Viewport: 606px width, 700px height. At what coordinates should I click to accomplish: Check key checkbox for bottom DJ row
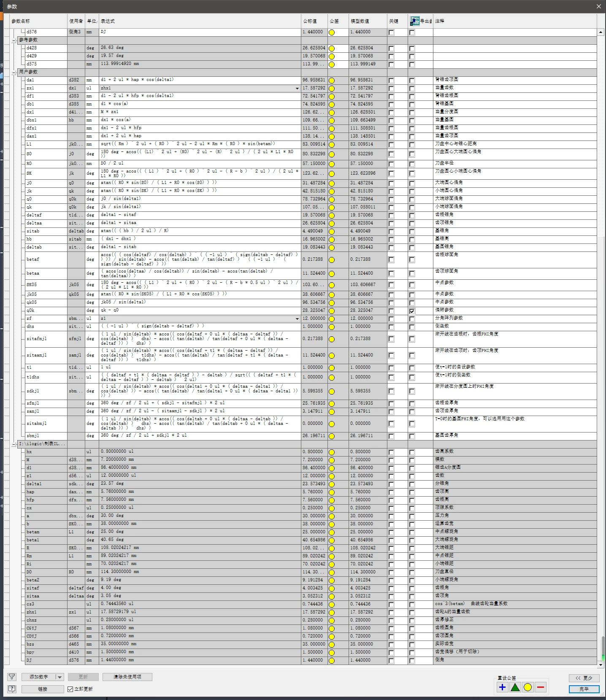(391, 661)
